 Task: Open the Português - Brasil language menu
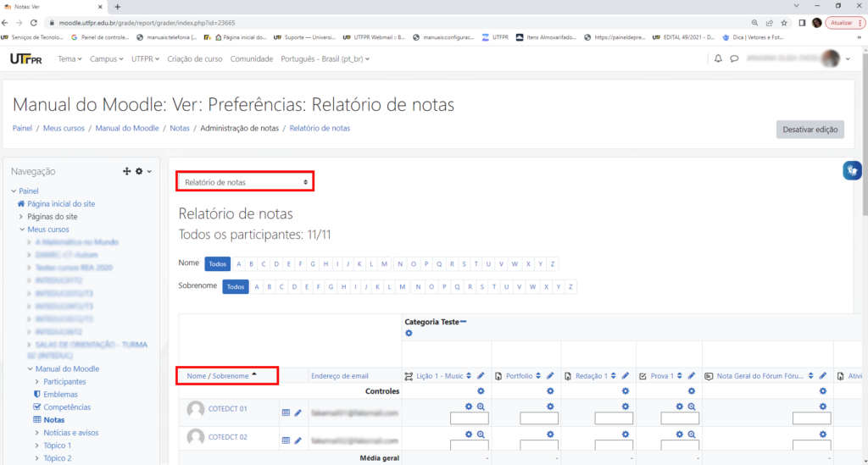[x=325, y=58]
